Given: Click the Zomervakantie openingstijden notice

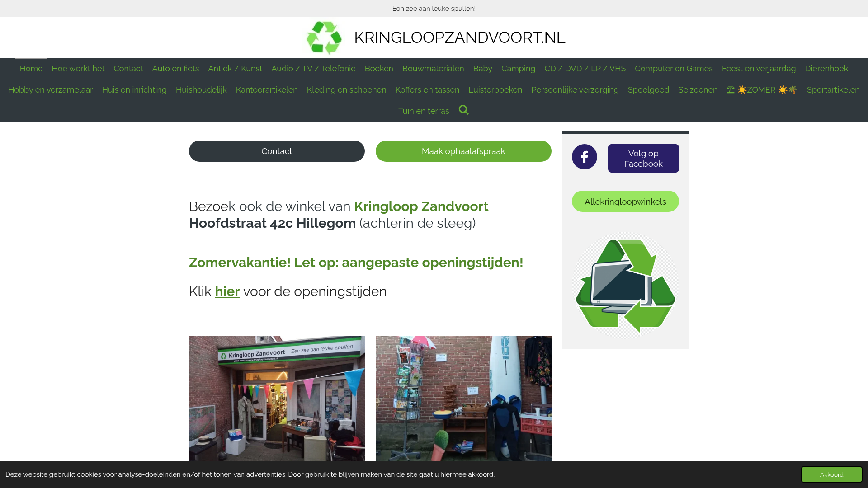Looking at the screenshot, I should pos(356,263).
